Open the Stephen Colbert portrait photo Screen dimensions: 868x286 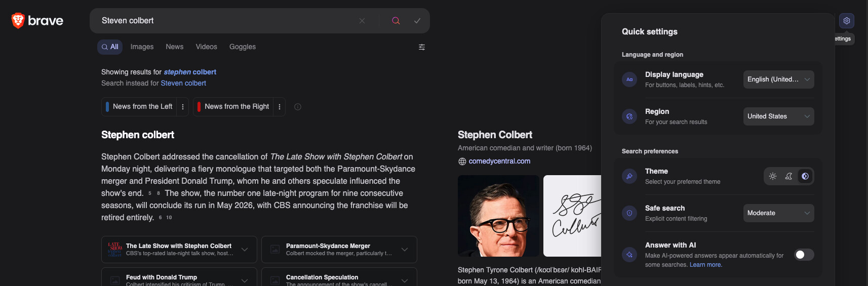click(x=498, y=216)
